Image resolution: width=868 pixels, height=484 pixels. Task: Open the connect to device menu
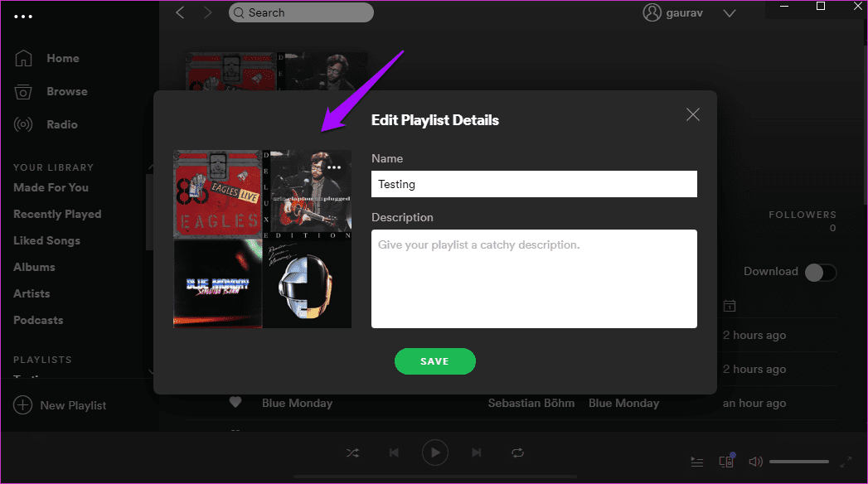coord(726,461)
